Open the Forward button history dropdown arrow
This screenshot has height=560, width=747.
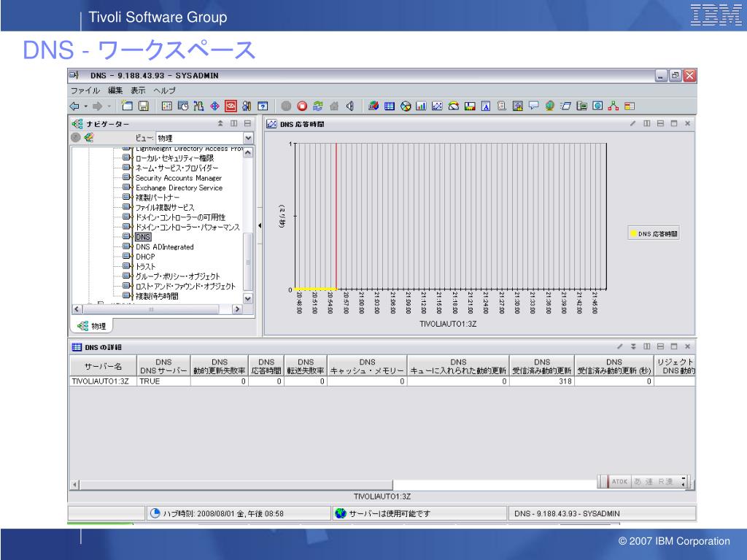pos(109,106)
